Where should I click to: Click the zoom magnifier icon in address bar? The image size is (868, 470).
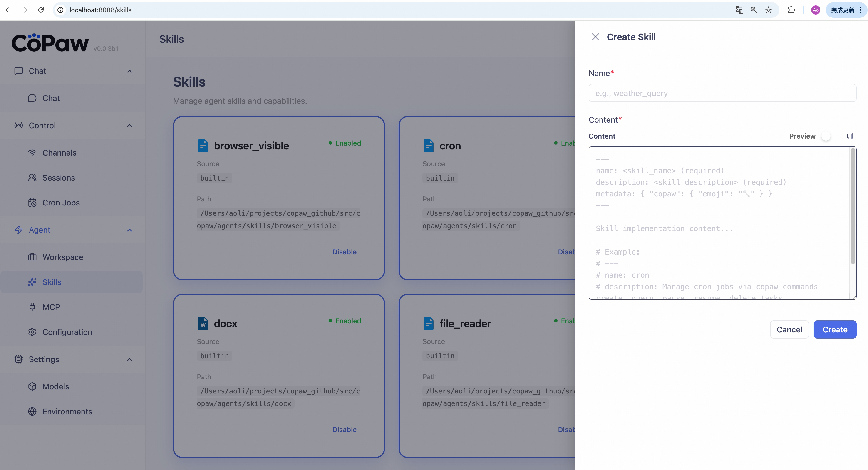pos(754,10)
